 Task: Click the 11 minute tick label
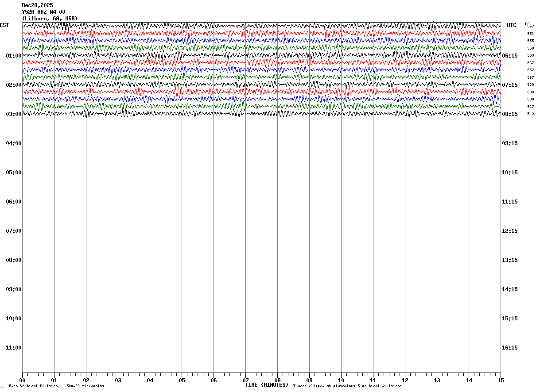tap(373, 380)
